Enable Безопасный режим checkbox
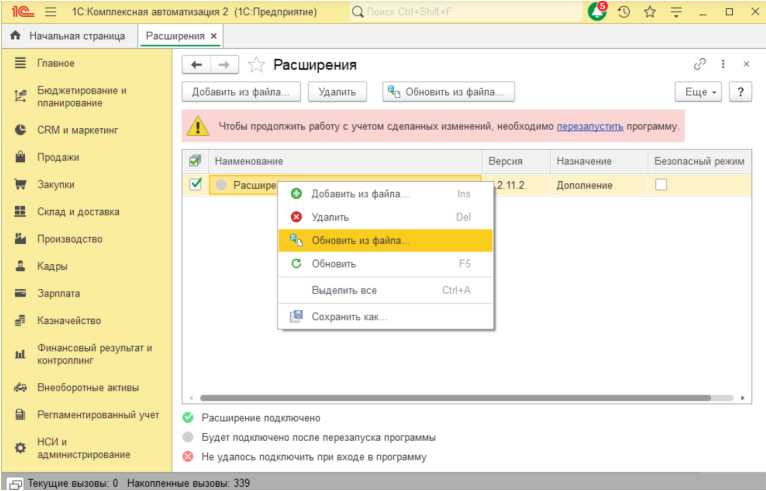Screen dimensions: 766x491 point(661,185)
